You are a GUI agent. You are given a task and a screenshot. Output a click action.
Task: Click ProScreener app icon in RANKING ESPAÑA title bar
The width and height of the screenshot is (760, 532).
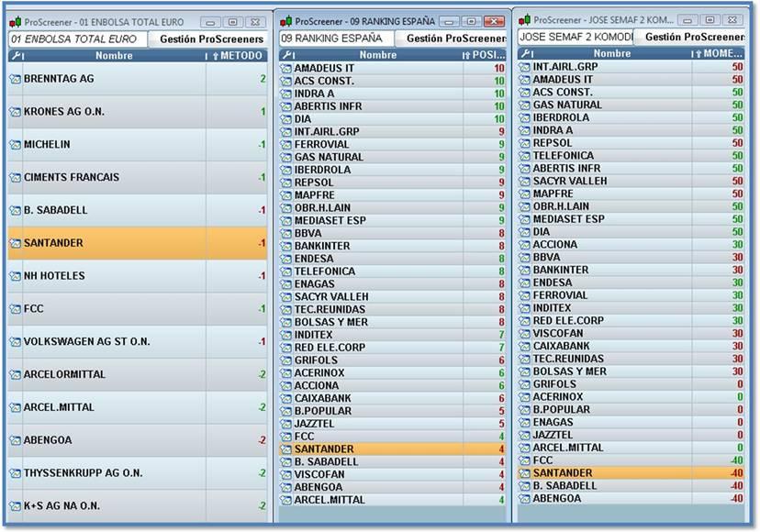286,21
